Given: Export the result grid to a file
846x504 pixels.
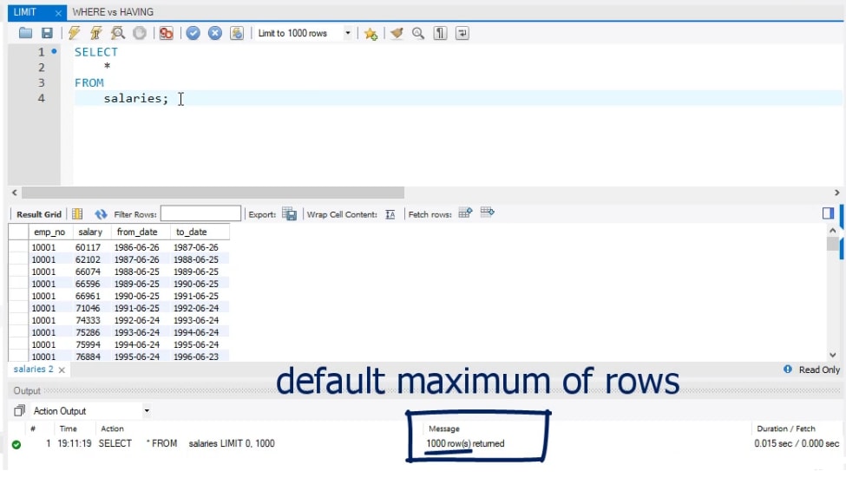Looking at the screenshot, I should tap(290, 213).
